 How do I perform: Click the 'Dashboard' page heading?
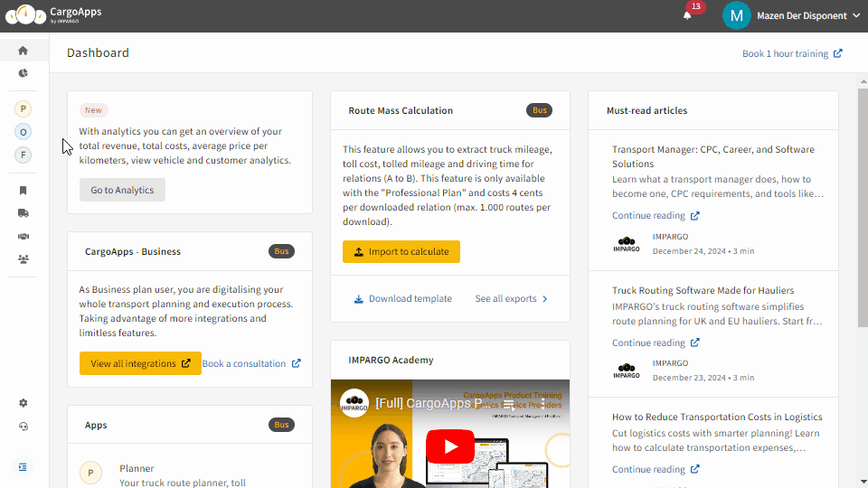point(98,52)
